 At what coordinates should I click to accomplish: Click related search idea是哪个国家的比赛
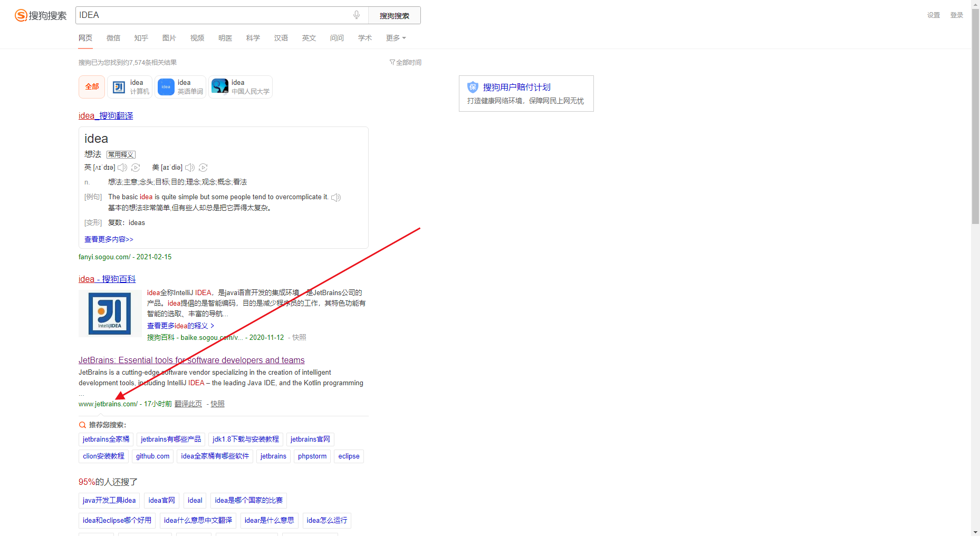pos(249,501)
